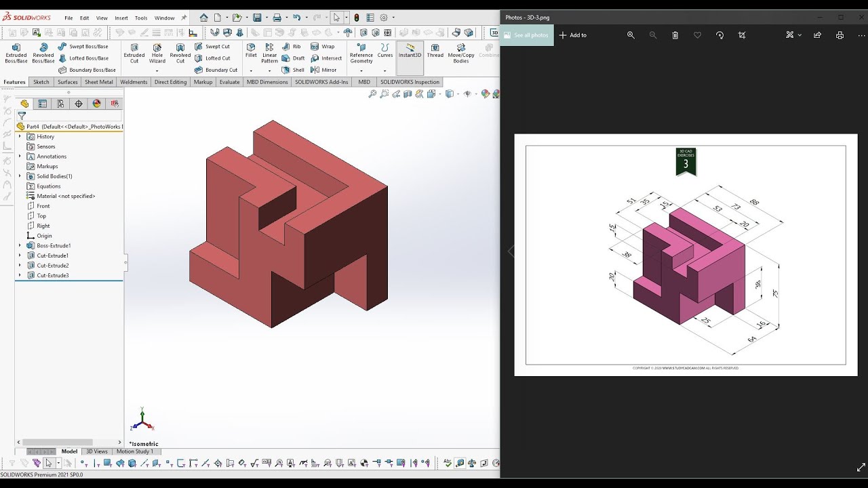868x488 pixels.
Task: Switch to the Motion Study 1 tab
Action: 135,451
